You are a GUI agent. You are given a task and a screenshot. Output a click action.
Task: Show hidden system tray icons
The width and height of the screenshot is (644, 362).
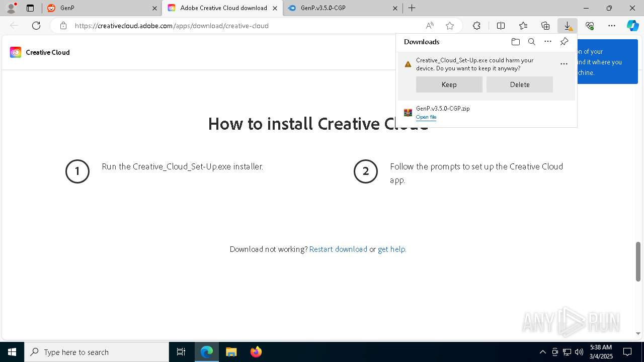click(x=542, y=352)
